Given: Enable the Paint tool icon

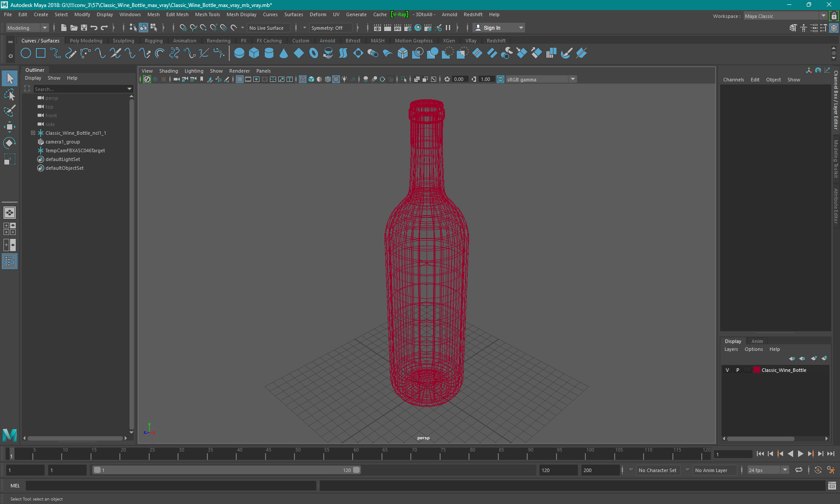Looking at the screenshot, I should tap(10, 110).
